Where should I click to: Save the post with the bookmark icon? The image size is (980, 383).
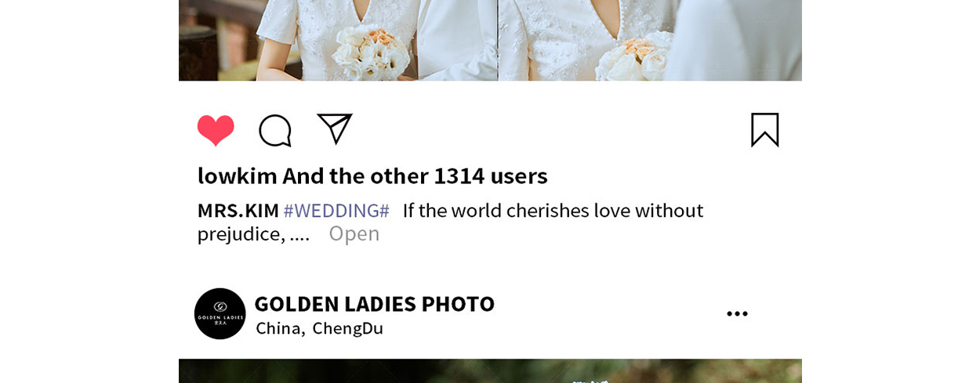click(764, 129)
